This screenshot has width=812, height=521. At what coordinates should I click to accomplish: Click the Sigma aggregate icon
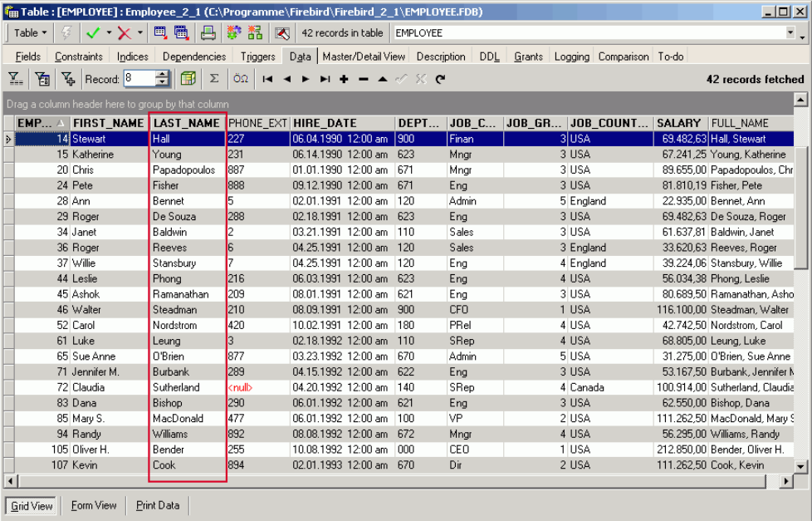pyautogui.click(x=214, y=79)
